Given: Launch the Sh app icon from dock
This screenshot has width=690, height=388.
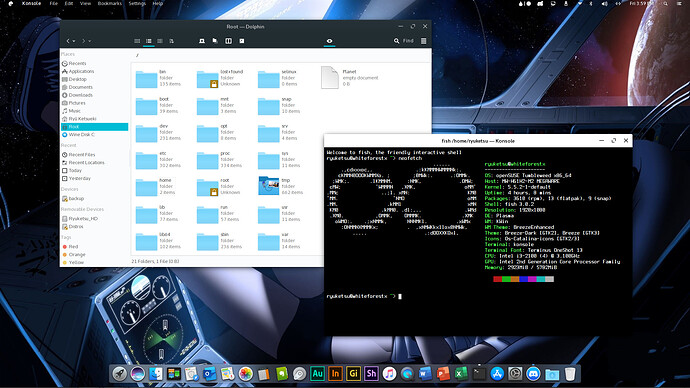Looking at the screenshot, I should (371, 374).
